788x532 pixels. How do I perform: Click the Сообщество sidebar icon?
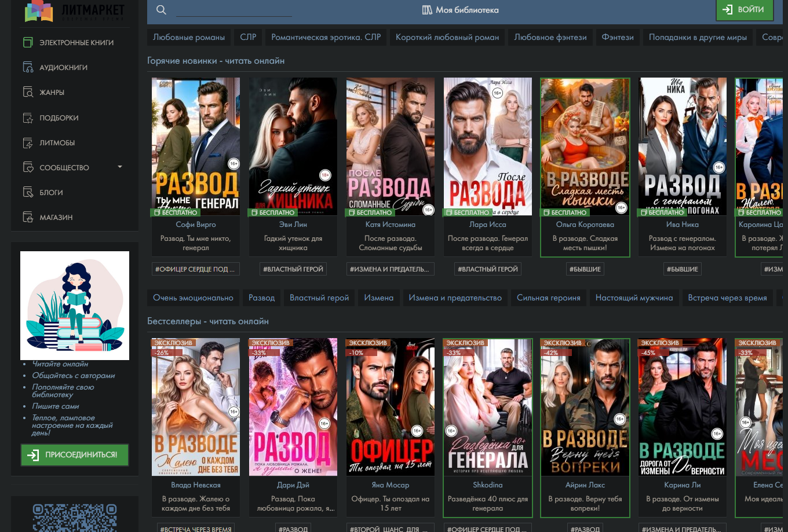(x=28, y=167)
